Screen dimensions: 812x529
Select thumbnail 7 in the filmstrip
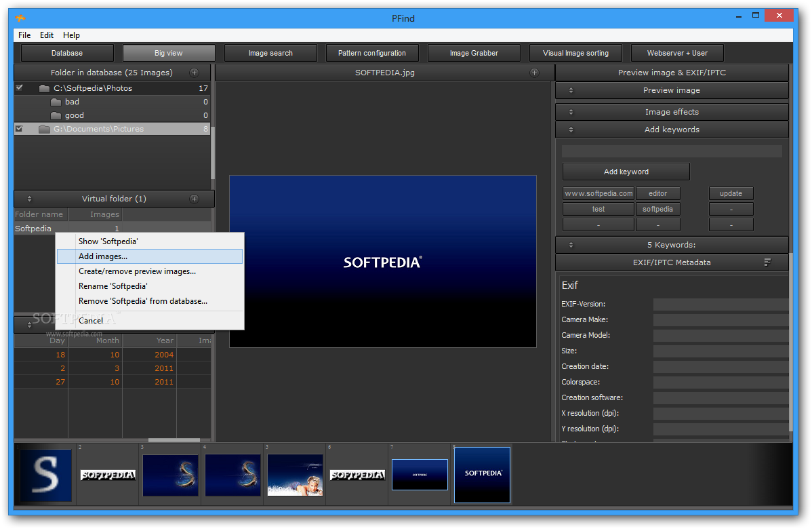click(420, 475)
